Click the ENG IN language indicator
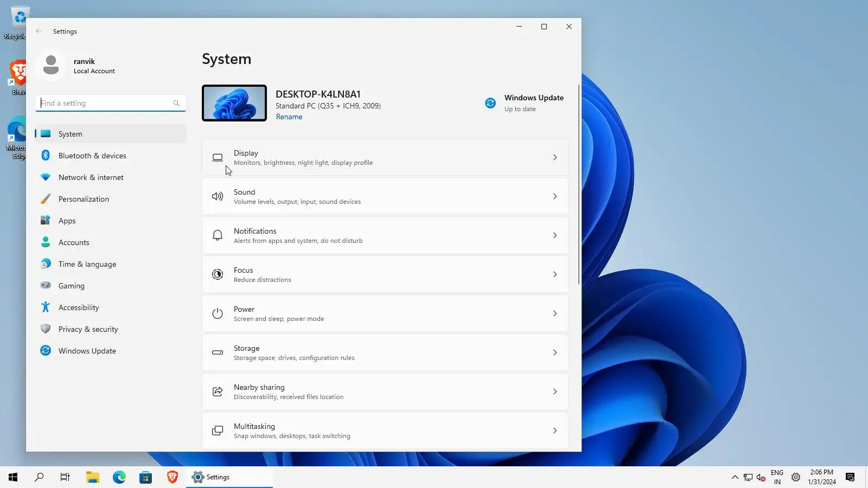The image size is (868, 488). (777, 477)
